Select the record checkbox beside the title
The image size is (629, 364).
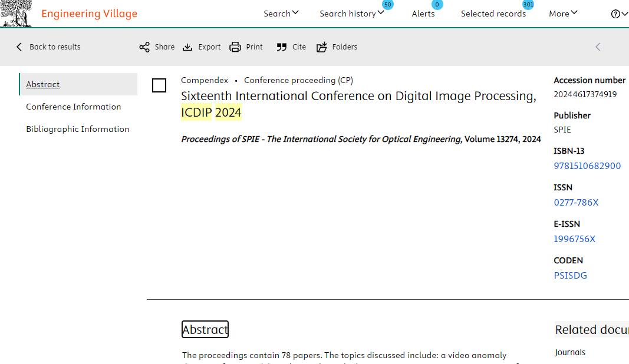(x=159, y=85)
